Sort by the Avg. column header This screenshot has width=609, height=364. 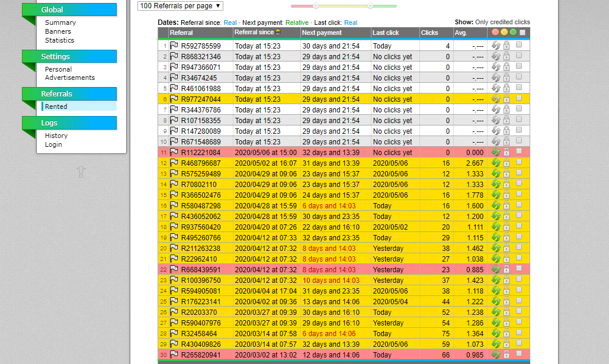pyautogui.click(x=461, y=33)
